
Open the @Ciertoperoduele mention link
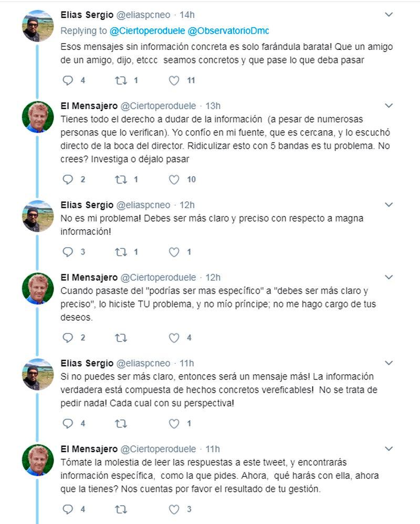(147, 30)
